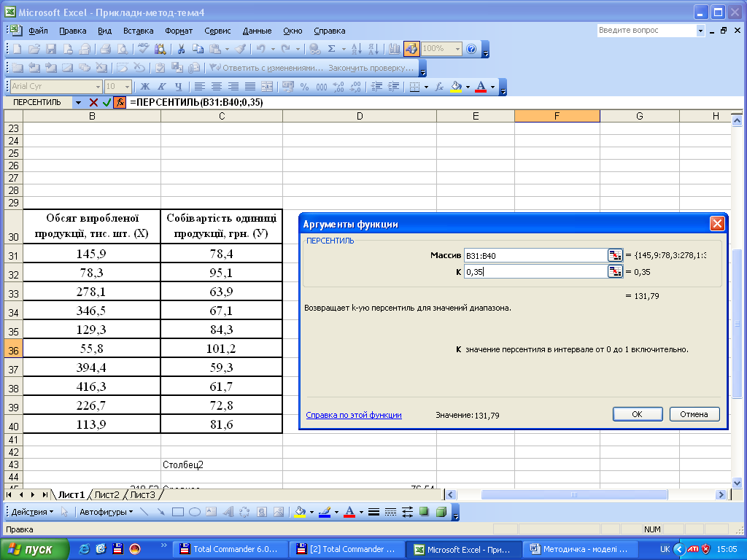The height and width of the screenshot is (560, 747).
Task: Open the Arial Cyr font name dropdown
Action: (x=98, y=87)
